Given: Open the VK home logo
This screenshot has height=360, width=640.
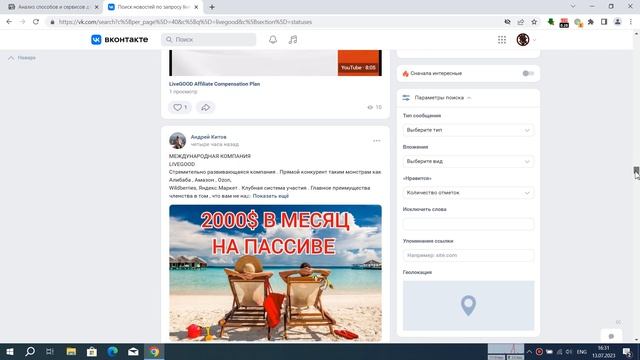Looking at the screenshot, I should 120,40.
